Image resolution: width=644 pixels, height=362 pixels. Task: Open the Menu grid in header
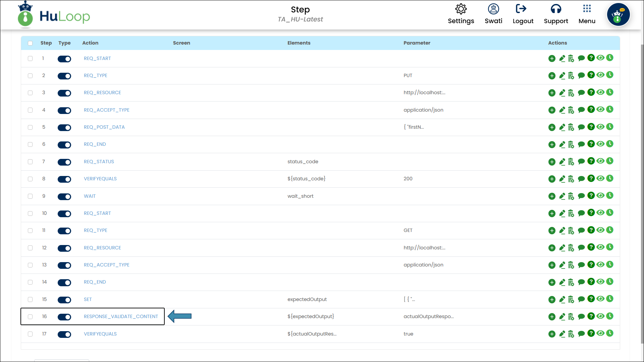587,9
